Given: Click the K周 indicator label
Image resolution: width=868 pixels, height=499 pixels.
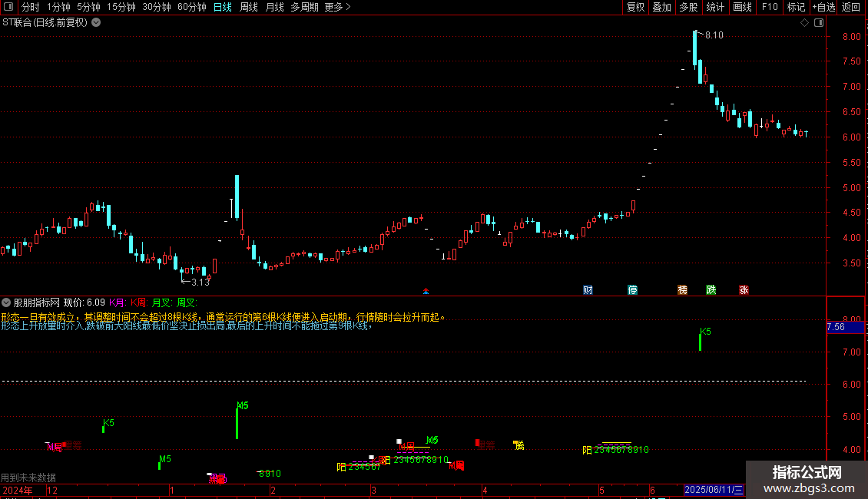Looking at the screenshot, I should pos(138,302).
